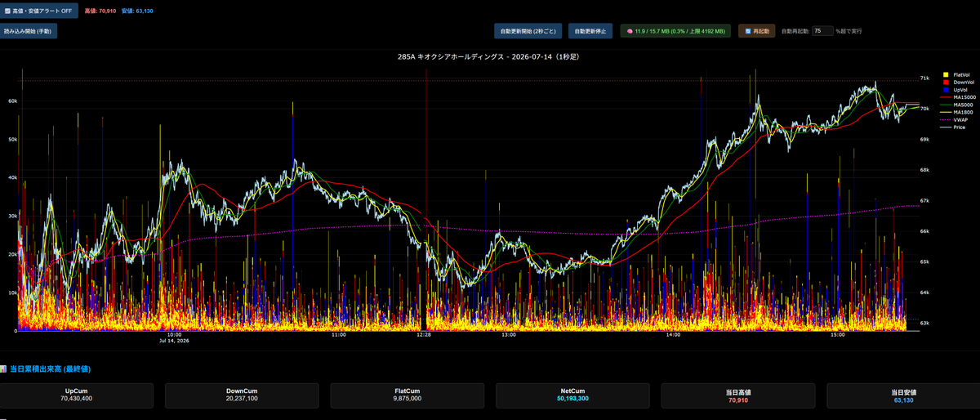
Task: Click the 当日累積出来高 (最終値) heading
Action: pyautogui.click(x=50, y=369)
